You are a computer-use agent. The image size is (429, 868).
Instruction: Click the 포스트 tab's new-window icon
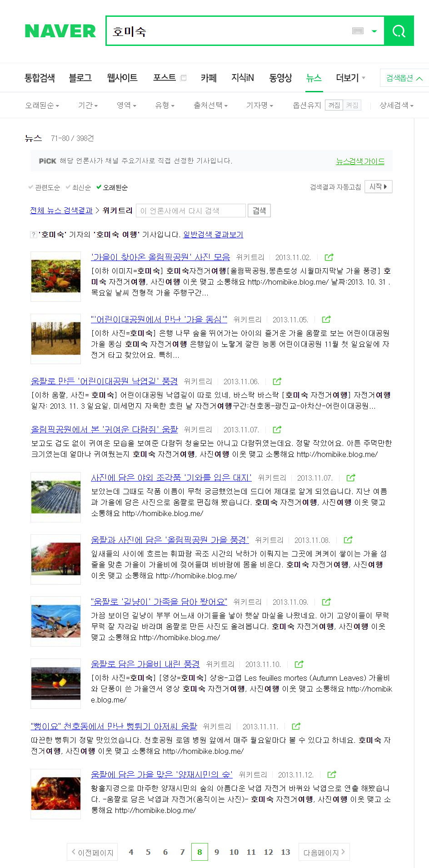coord(184,78)
